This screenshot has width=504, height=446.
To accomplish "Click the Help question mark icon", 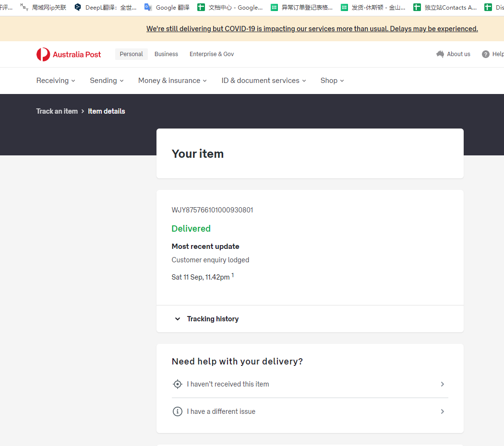I will (486, 54).
